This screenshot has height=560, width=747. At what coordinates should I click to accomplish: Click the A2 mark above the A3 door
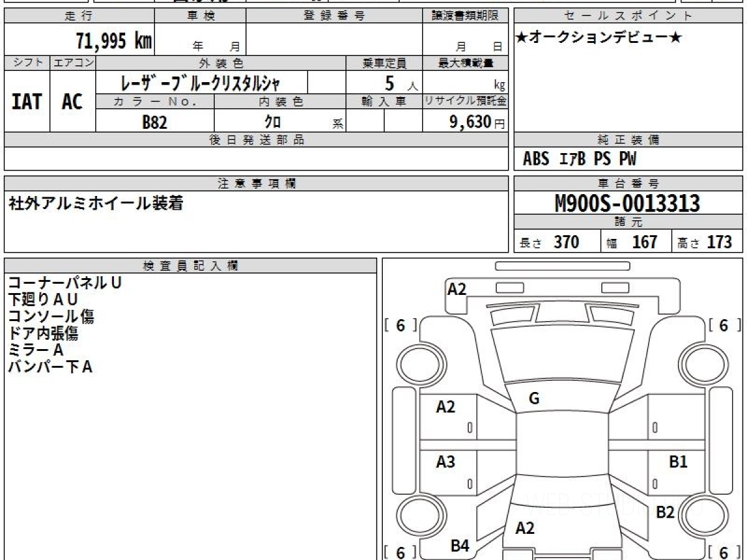point(446,407)
